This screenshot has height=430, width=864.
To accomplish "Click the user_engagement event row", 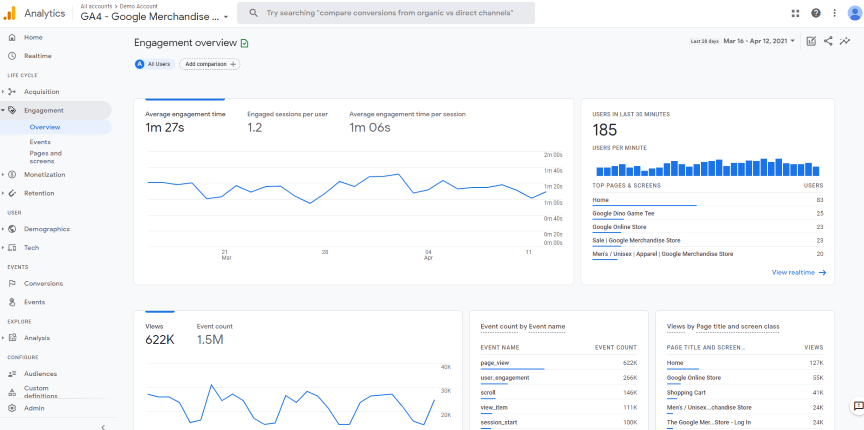I will [x=558, y=378].
